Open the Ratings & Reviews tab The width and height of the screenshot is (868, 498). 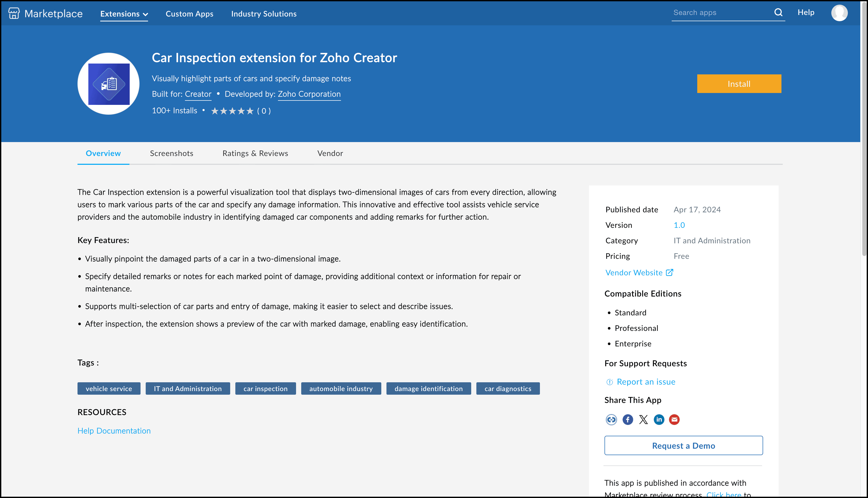[x=255, y=153]
